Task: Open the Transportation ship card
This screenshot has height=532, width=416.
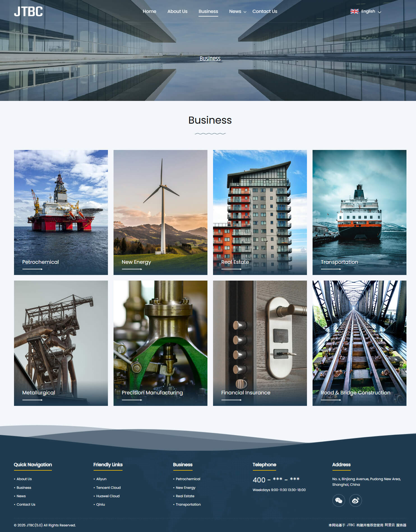Action: pyautogui.click(x=359, y=212)
